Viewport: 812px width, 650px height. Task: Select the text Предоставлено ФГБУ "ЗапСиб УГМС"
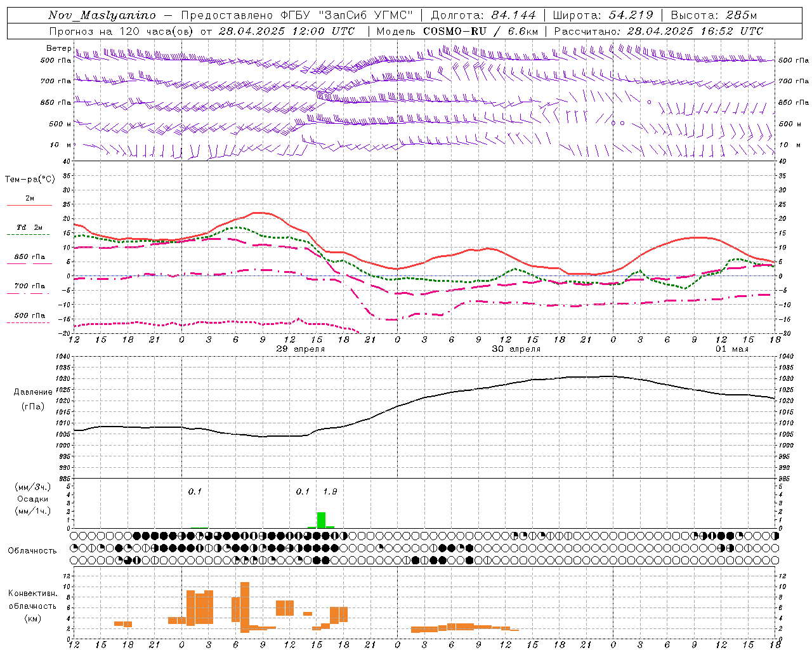coord(297,15)
